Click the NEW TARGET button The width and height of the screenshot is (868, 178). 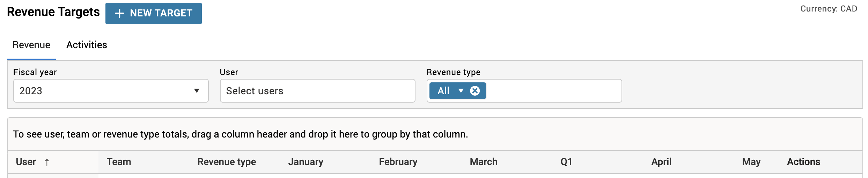(154, 13)
